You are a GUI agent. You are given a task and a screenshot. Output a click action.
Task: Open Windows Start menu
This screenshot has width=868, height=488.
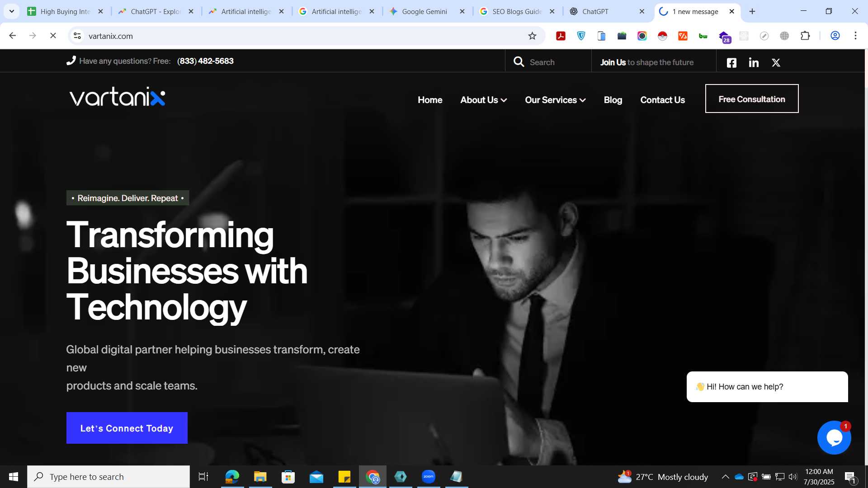(x=14, y=477)
